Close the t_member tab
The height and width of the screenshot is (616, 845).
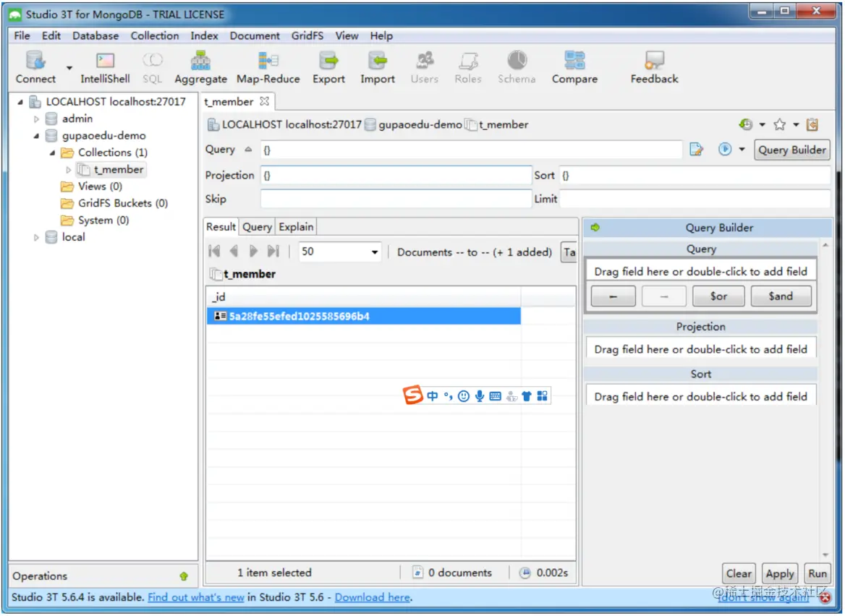click(x=264, y=101)
